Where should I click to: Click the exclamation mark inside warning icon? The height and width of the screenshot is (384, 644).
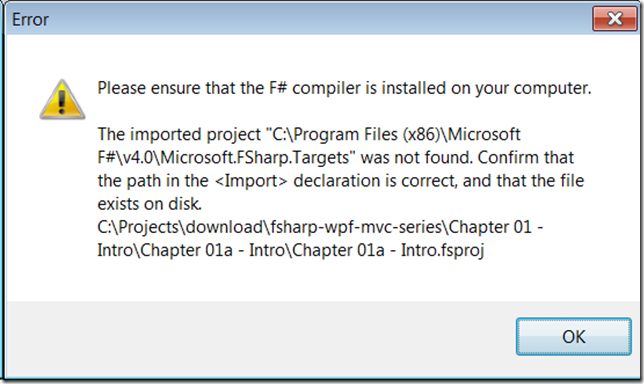(x=62, y=102)
